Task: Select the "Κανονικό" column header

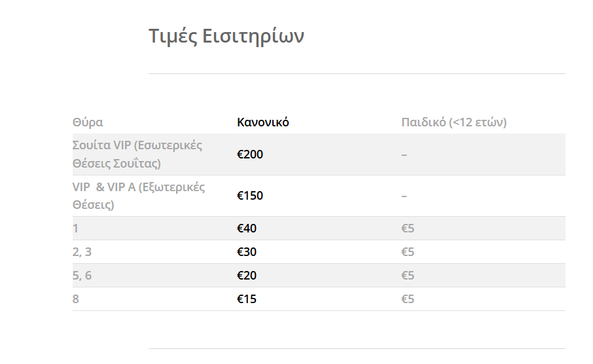Action: pos(263,122)
